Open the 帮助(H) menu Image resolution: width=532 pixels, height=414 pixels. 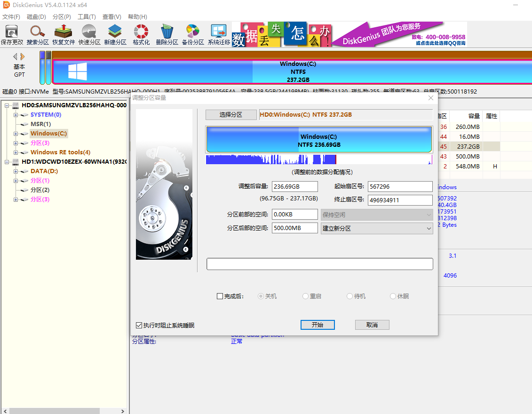point(137,16)
